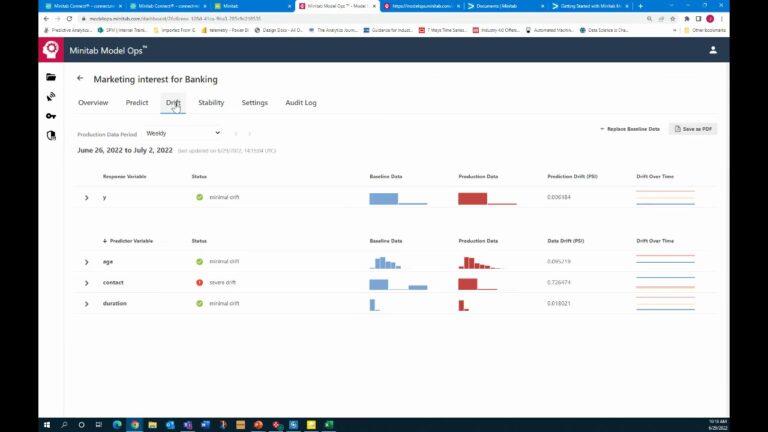
Task: Click the duration drift over time sparkline
Action: point(665,304)
